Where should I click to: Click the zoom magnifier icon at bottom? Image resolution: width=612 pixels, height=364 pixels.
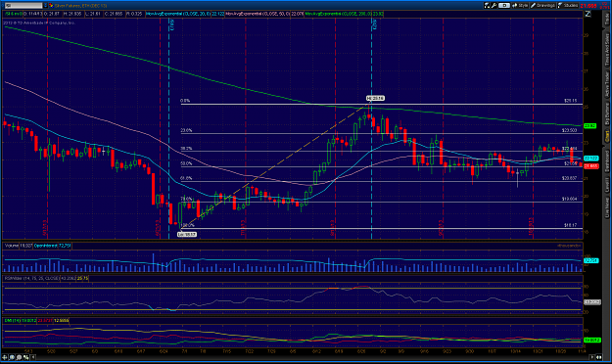tap(12, 357)
